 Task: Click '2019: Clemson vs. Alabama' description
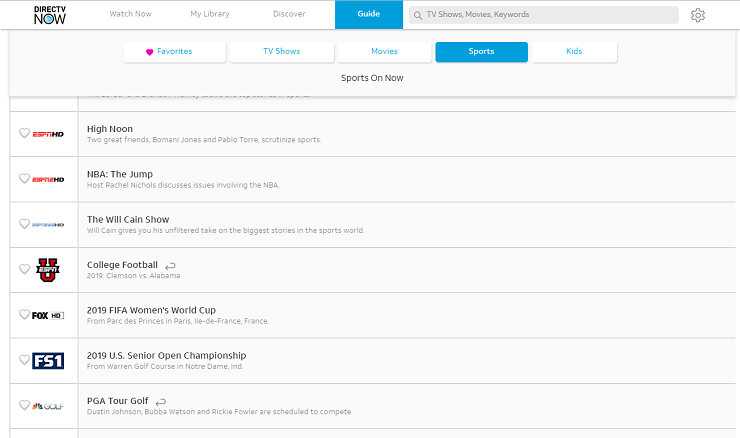134,276
